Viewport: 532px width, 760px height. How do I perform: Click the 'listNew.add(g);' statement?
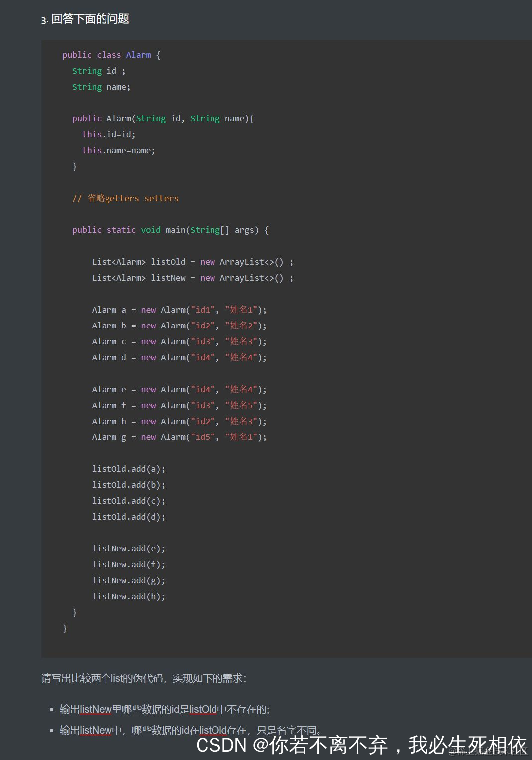pos(129,580)
